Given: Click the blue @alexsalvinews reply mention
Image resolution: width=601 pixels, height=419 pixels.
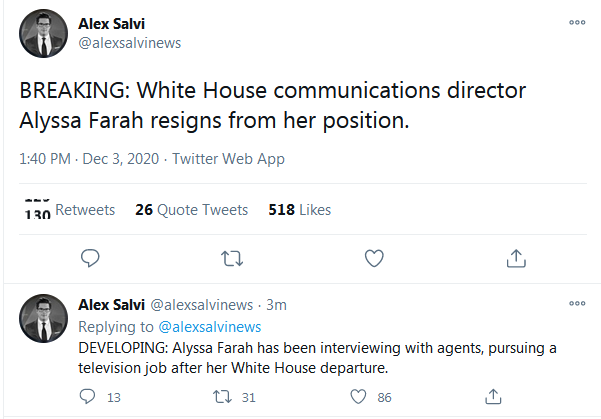Looking at the screenshot, I should coord(210,327).
